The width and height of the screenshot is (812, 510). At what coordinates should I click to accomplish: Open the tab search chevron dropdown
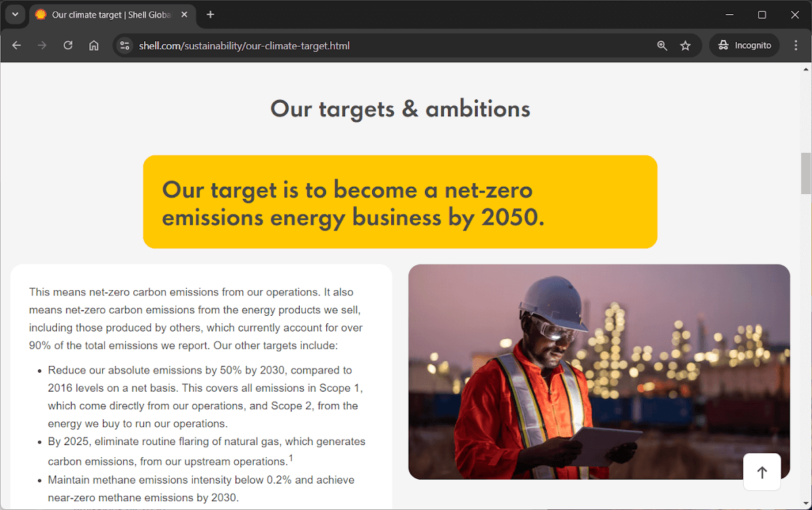point(15,14)
